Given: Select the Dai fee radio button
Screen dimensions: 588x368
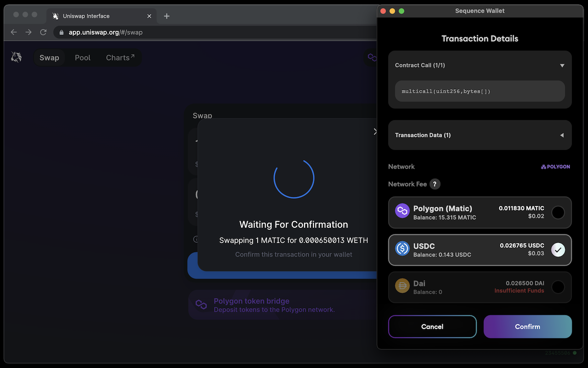Looking at the screenshot, I should 558,287.
